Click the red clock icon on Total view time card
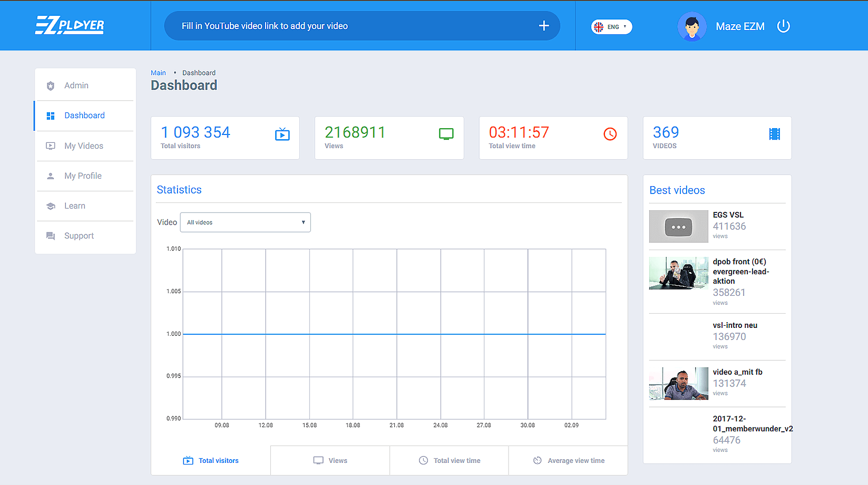 point(610,134)
